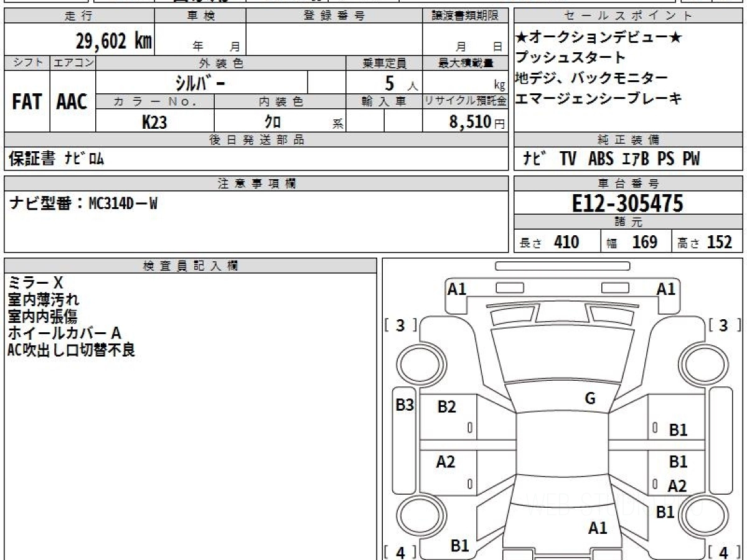
Task: Select the 保証書 ナビロム entry
Action: tap(56, 159)
